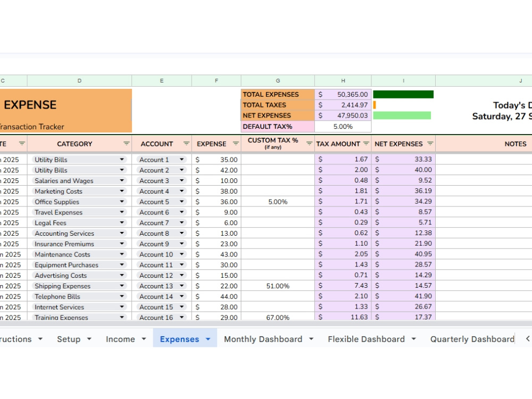
Task: Select column I header
Action: (x=403, y=81)
